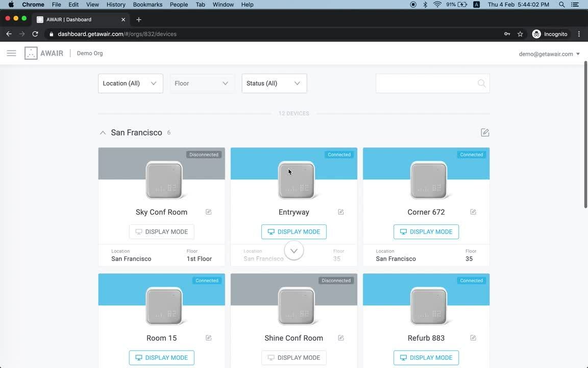This screenshot has width=588, height=368.
Task: Edit the Corner 672 device name
Action: [473, 212]
